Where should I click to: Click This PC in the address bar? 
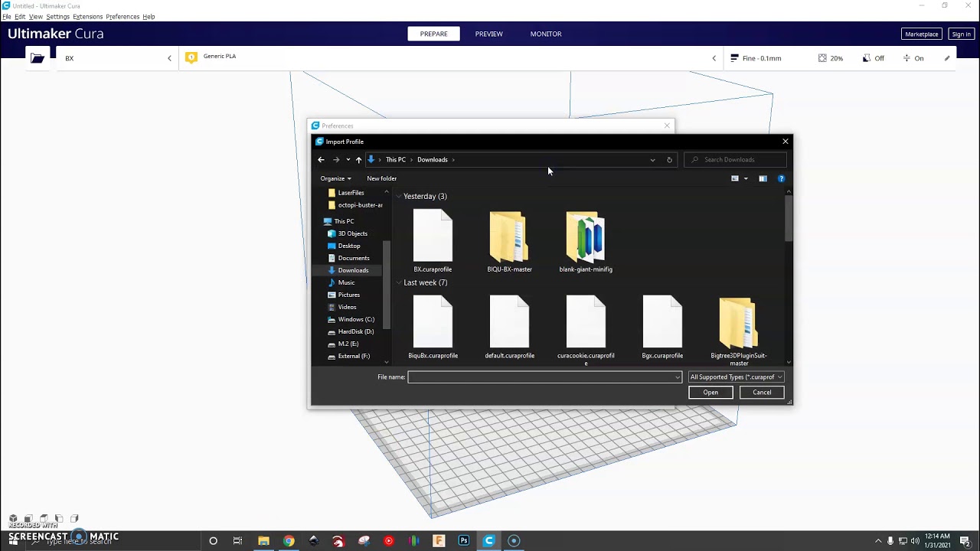tap(396, 160)
